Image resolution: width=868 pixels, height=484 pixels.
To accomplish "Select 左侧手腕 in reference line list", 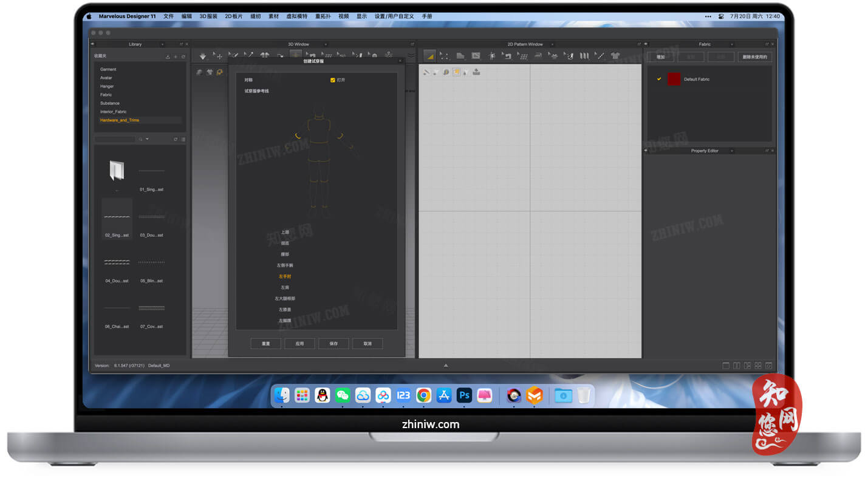I will (285, 265).
